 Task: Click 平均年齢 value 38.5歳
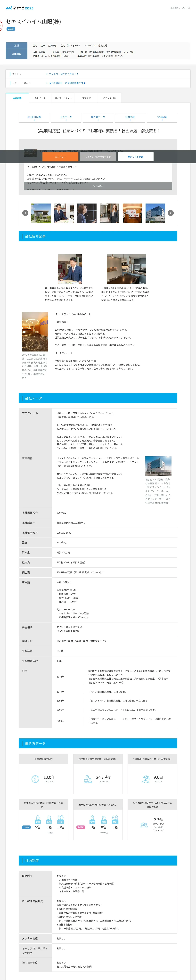click(60, 651)
